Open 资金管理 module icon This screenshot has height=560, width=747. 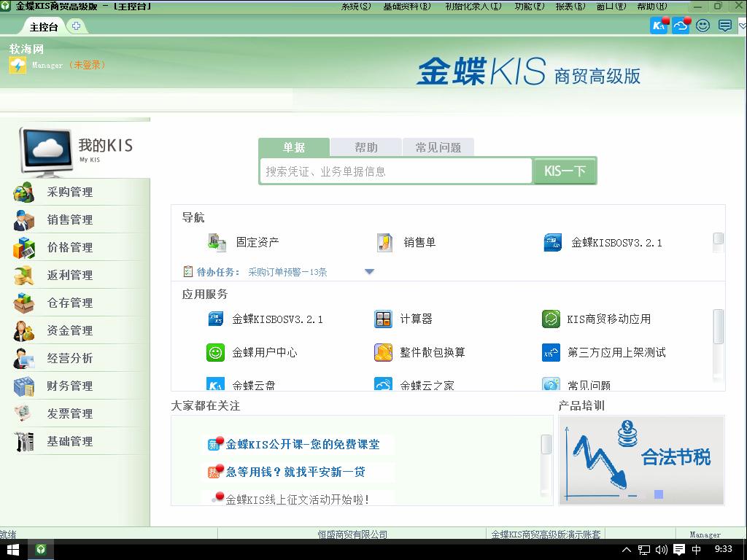[x=24, y=330]
